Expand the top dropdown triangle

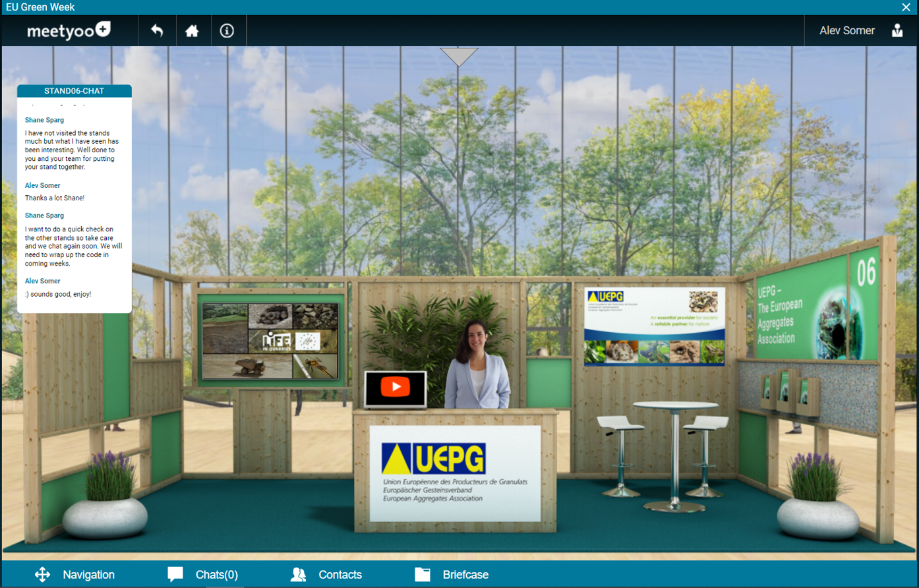point(459,57)
